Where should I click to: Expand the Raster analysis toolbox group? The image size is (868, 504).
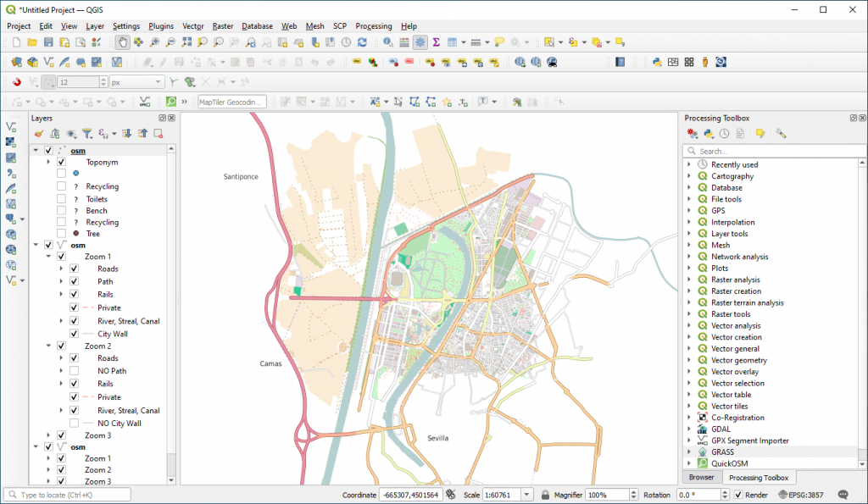(x=689, y=280)
